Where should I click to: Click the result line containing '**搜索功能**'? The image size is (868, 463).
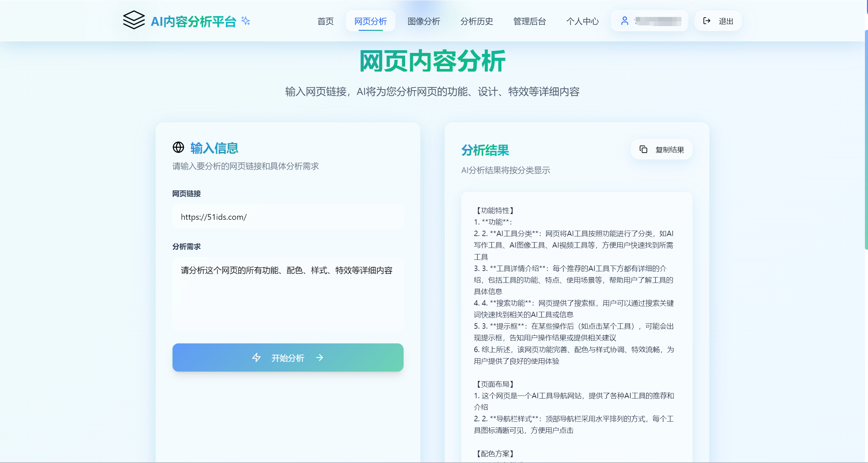[574, 309]
